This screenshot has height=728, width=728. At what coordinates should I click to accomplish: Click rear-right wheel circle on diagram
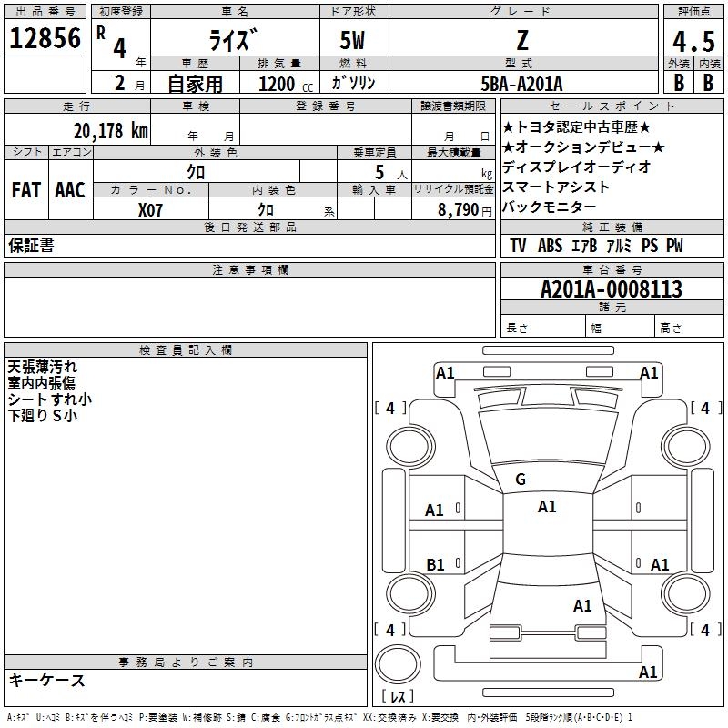pyautogui.click(x=686, y=594)
